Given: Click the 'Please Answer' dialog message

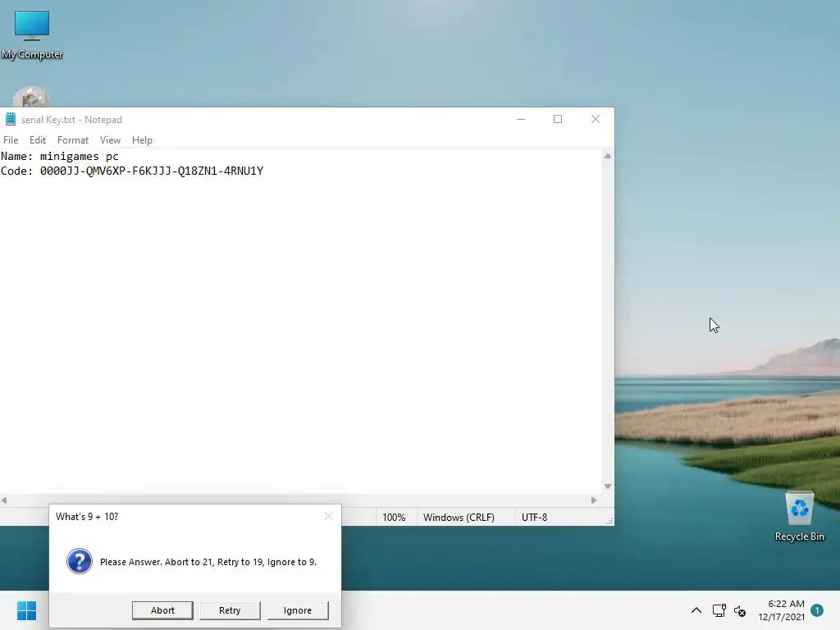Looking at the screenshot, I should [x=208, y=562].
